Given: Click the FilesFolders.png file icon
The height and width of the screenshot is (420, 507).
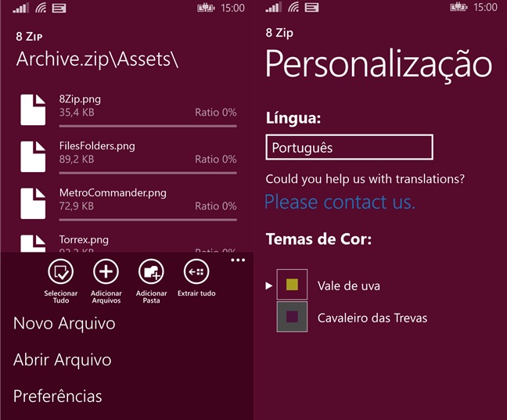Looking at the screenshot, I should tap(33, 156).
